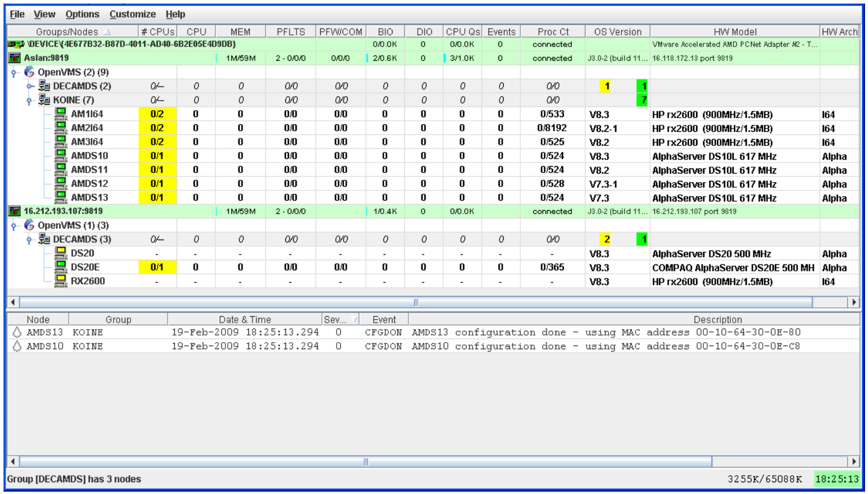Collapse the OpenVMS (1) (3) tree node

(x=14, y=226)
